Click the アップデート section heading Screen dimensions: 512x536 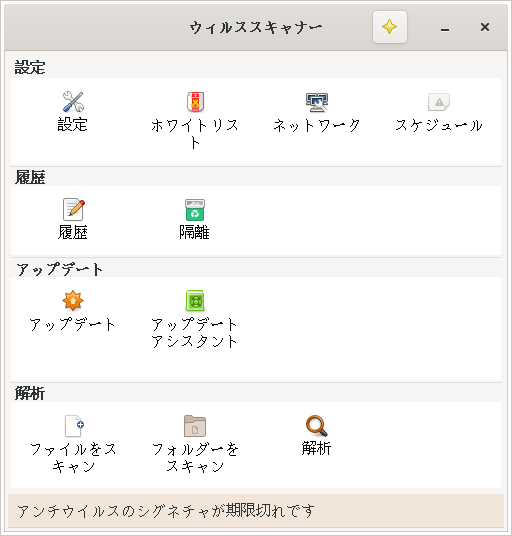(59, 269)
